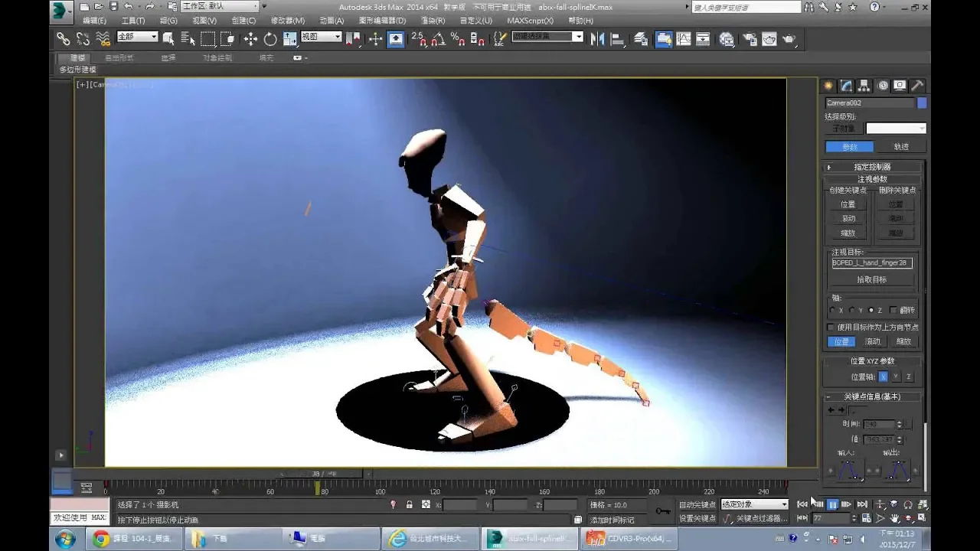Toggle the Angle Snap icon

pyautogui.click(x=439, y=39)
